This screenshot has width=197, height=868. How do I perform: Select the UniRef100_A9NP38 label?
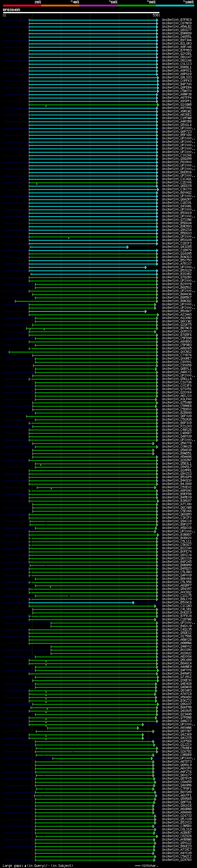click(177, 94)
